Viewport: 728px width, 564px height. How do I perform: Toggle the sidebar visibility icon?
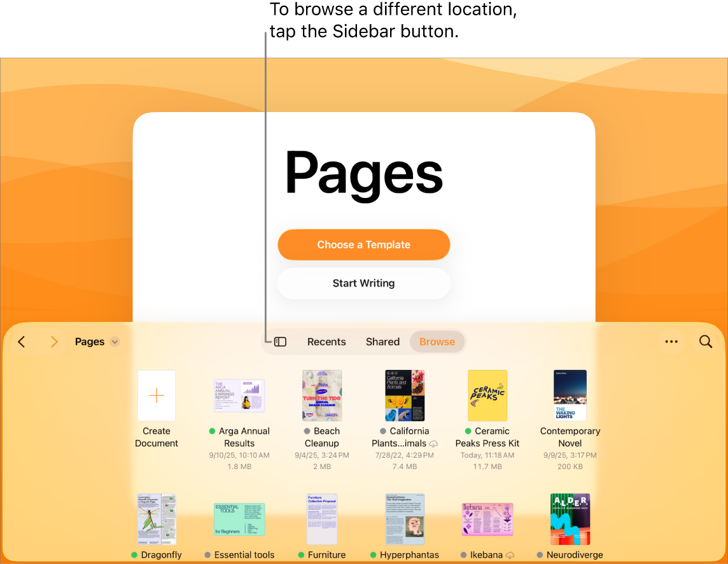point(280,341)
